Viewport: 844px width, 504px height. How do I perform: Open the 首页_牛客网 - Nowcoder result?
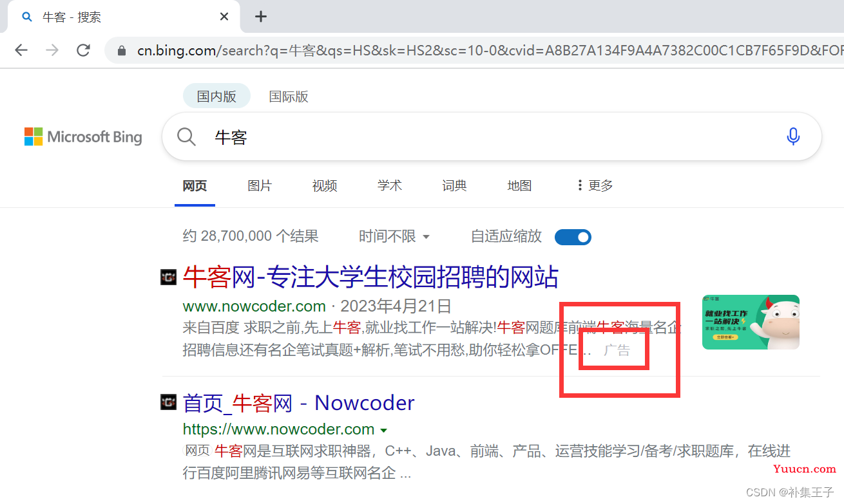pos(298,403)
